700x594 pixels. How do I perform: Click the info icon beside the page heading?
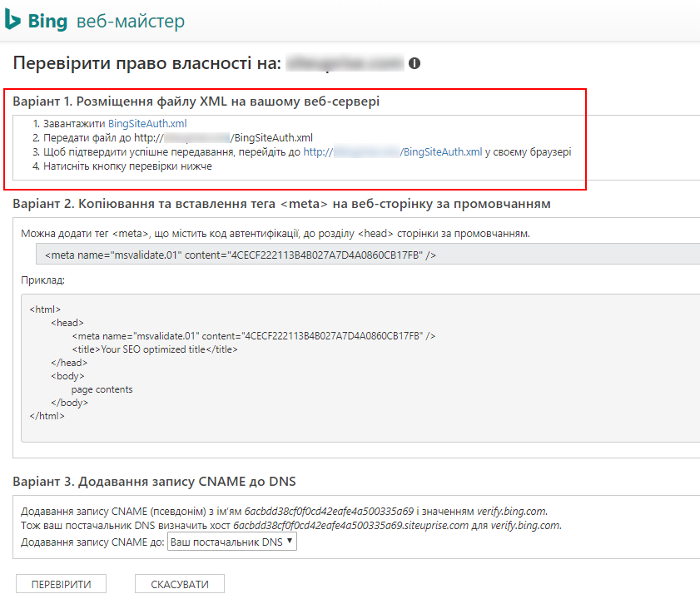(415, 63)
